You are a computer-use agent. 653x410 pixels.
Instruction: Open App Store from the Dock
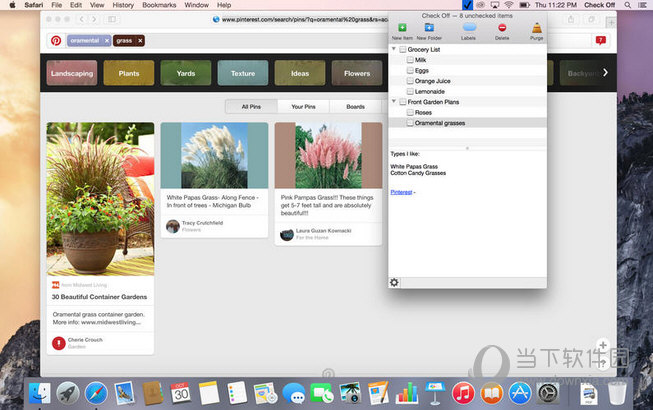pos(520,393)
